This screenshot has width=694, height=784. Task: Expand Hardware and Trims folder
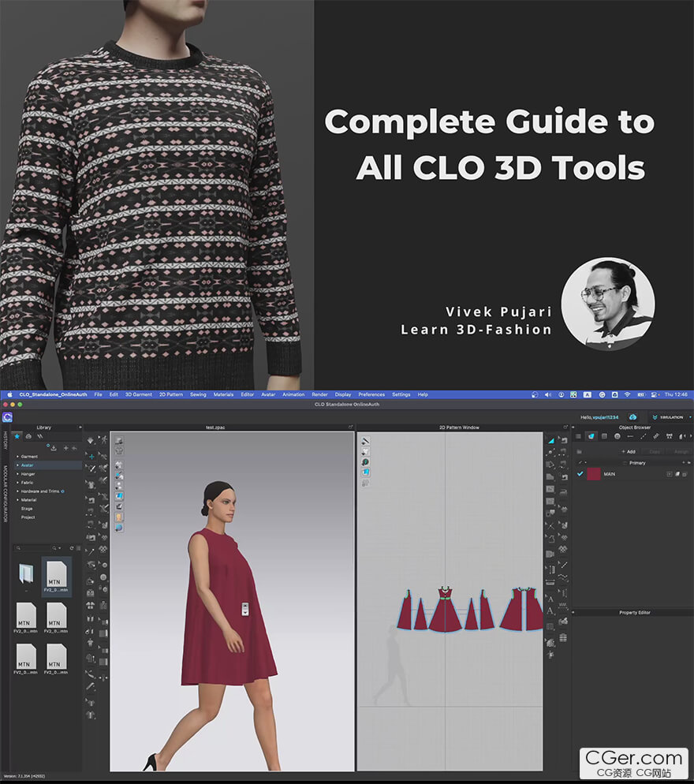pos(18,491)
